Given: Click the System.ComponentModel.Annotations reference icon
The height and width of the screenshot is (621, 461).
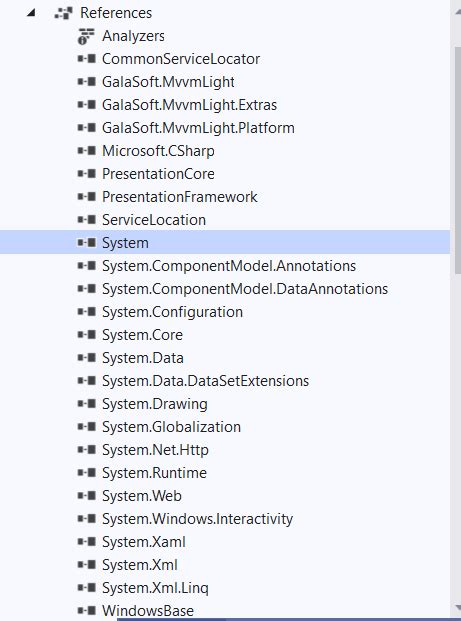Looking at the screenshot, I should (87, 266).
